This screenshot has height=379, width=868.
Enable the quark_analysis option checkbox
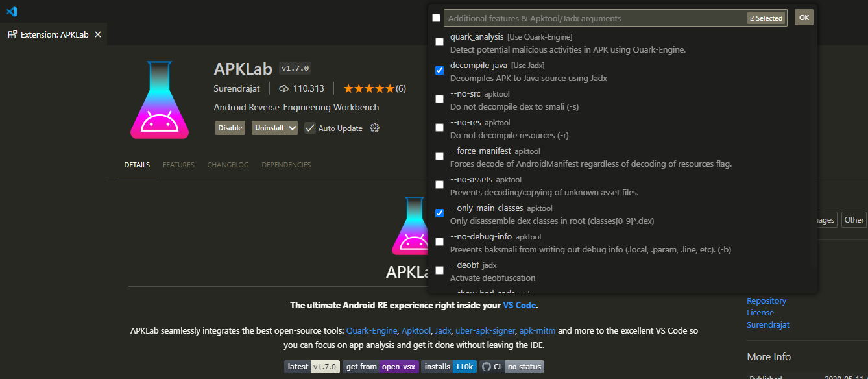click(440, 42)
